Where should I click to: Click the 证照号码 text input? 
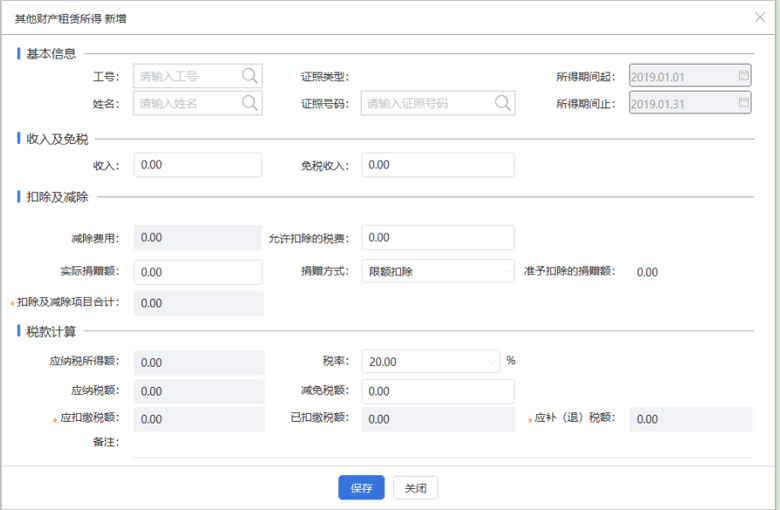pyautogui.click(x=425, y=103)
